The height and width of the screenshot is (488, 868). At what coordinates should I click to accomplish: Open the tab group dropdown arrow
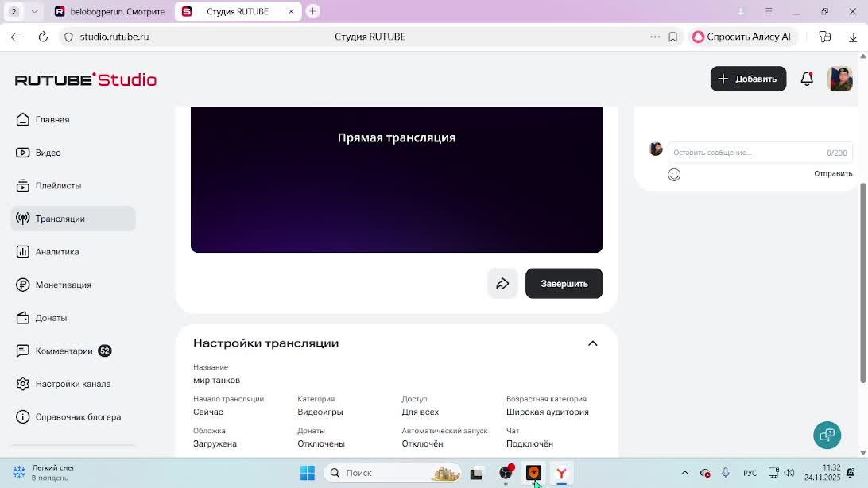(x=33, y=11)
